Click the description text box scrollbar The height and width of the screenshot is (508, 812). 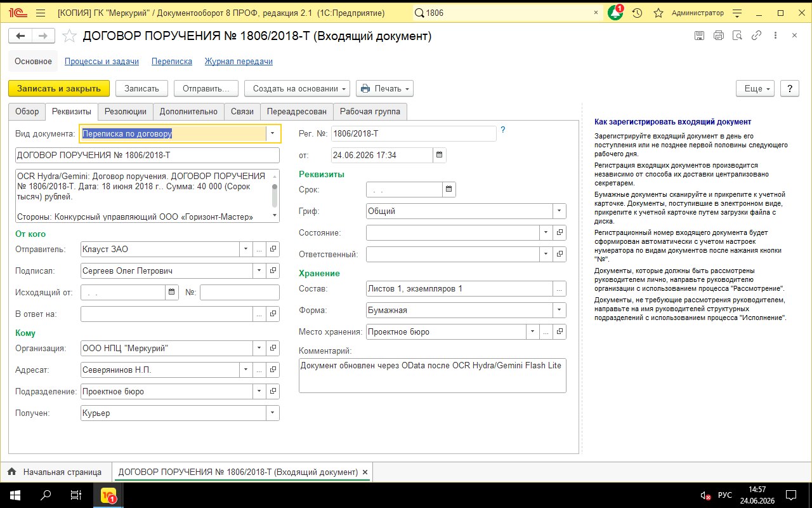click(x=275, y=196)
